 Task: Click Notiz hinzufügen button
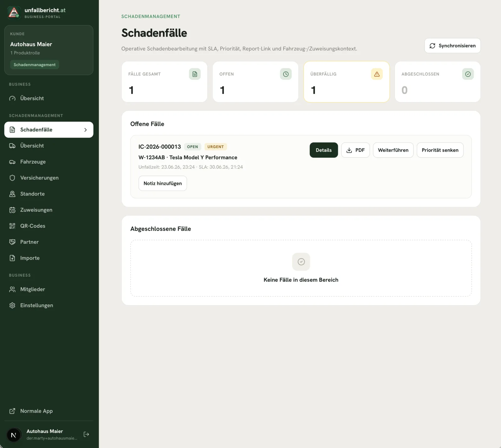[x=163, y=183]
